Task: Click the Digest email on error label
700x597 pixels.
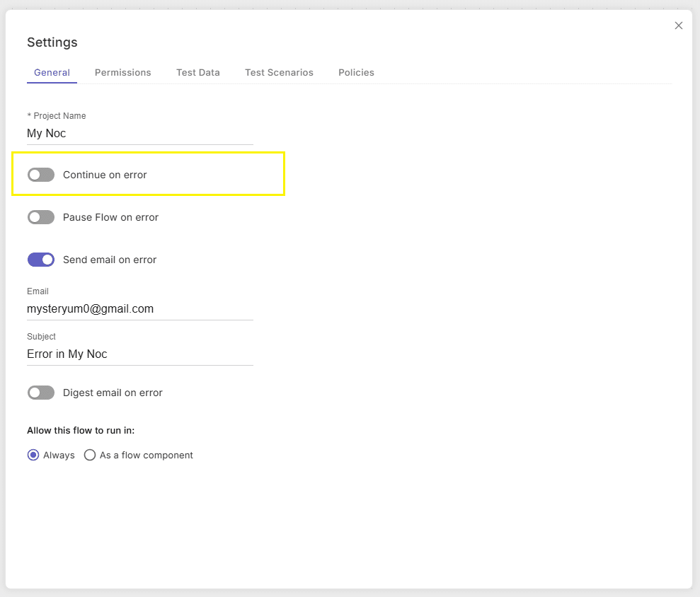Action: (x=113, y=393)
